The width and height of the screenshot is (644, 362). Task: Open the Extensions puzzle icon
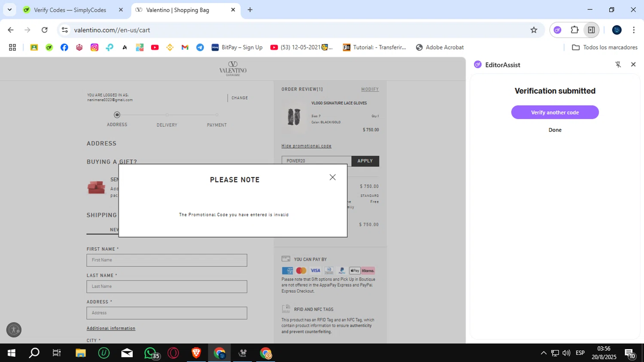pyautogui.click(x=574, y=30)
